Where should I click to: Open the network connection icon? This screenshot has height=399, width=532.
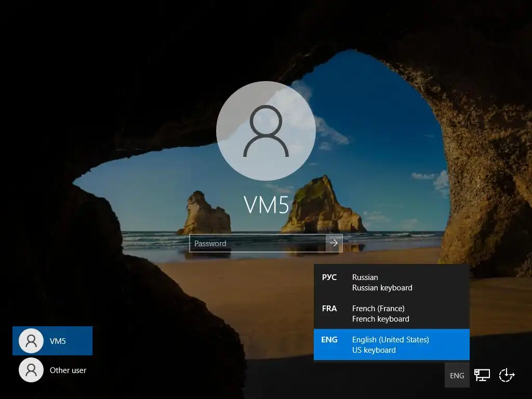click(x=482, y=375)
